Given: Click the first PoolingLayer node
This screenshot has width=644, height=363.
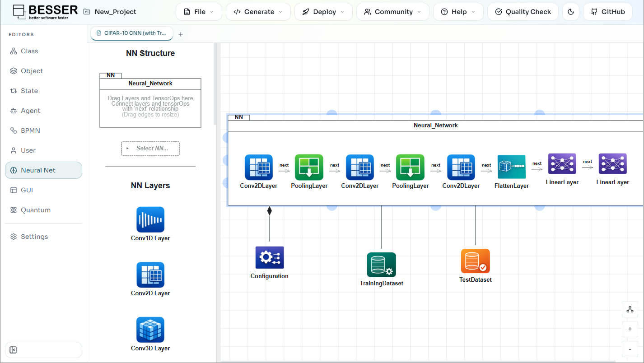Looking at the screenshot, I should (309, 167).
